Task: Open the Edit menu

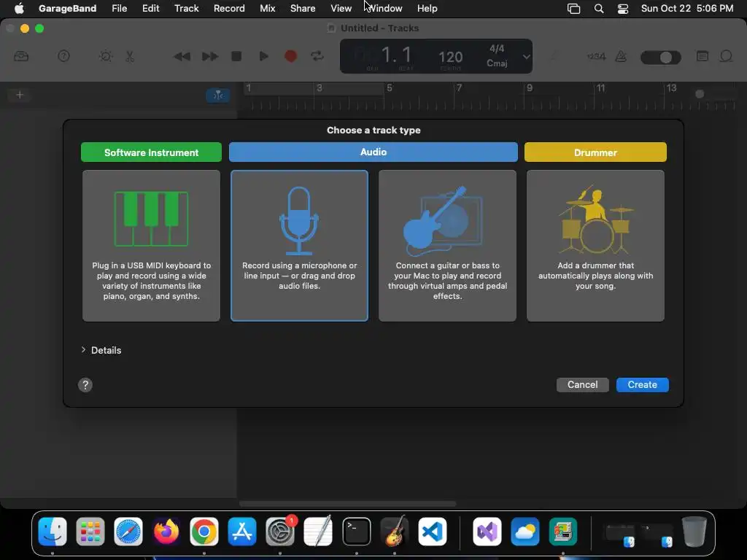Action: (x=150, y=8)
